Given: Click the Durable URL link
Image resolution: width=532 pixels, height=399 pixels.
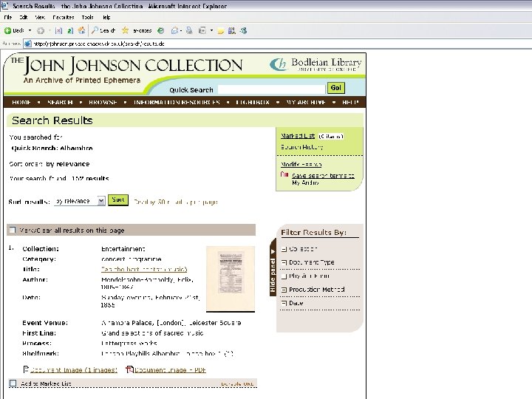Looking at the screenshot, I should pyautogui.click(x=237, y=383).
